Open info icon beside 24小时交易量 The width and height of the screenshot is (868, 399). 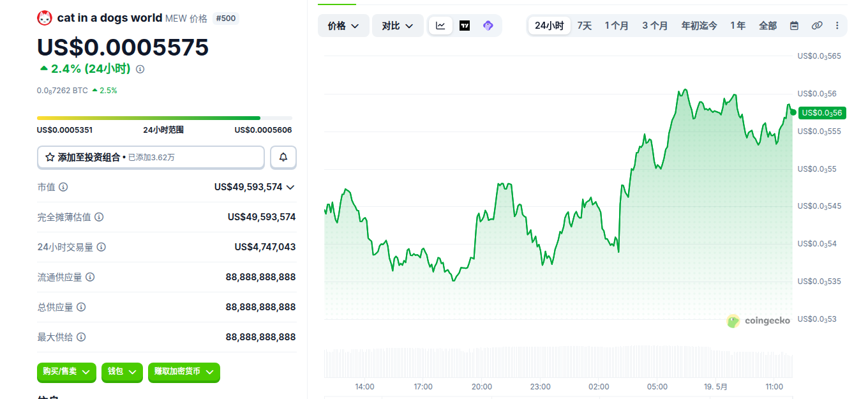(x=101, y=247)
